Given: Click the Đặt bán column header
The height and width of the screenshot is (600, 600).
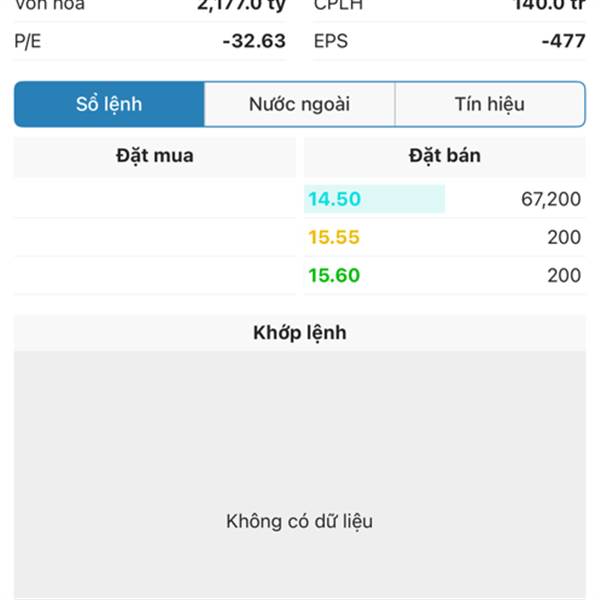Looking at the screenshot, I should point(445,157).
